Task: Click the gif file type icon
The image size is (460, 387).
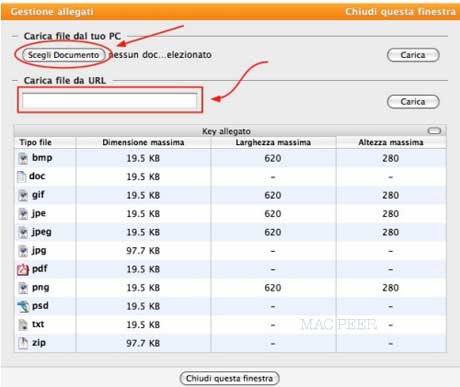Action: click(x=23, y=195)
